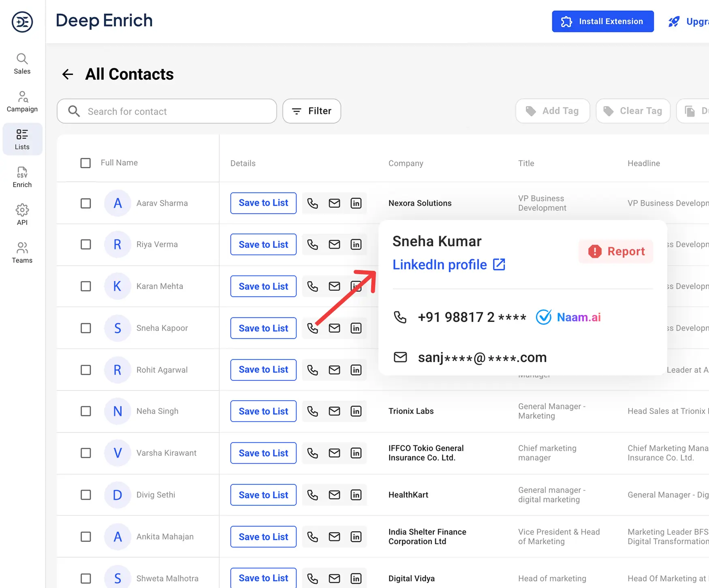Toggle the select-all checkbox beside Full Name

tap(85, 163)
